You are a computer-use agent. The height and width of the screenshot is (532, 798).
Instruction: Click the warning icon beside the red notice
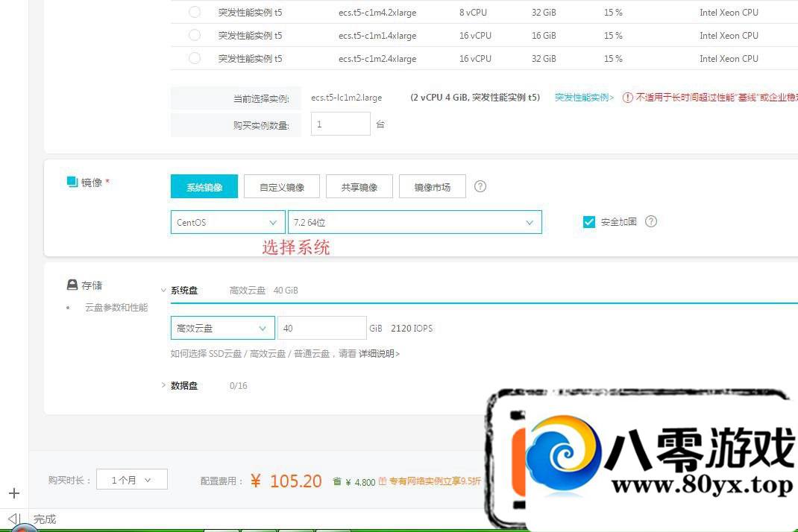(627, 98)
